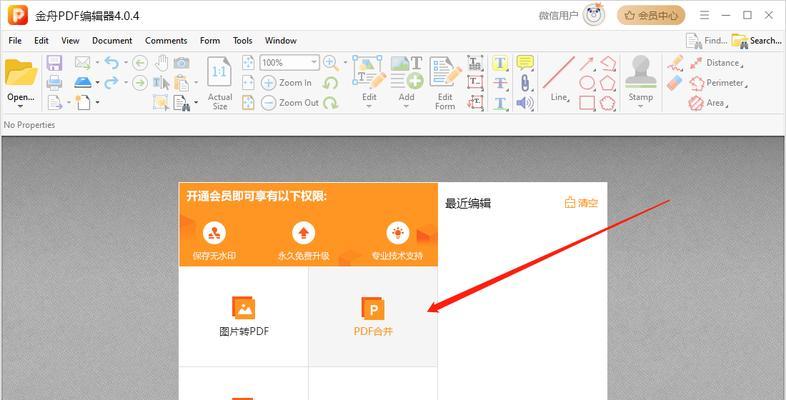Open the Edit Form tool

point(445,83)
